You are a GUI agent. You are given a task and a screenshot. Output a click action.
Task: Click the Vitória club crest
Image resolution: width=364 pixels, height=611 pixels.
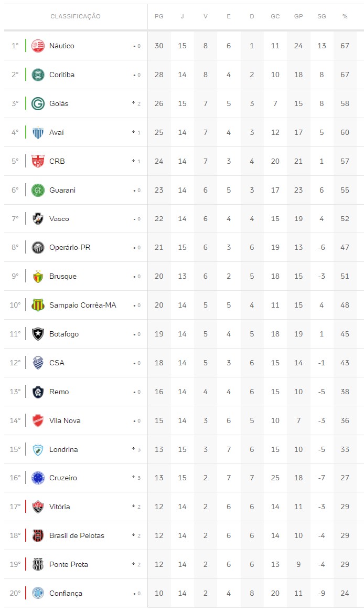(x=38, y=507)
